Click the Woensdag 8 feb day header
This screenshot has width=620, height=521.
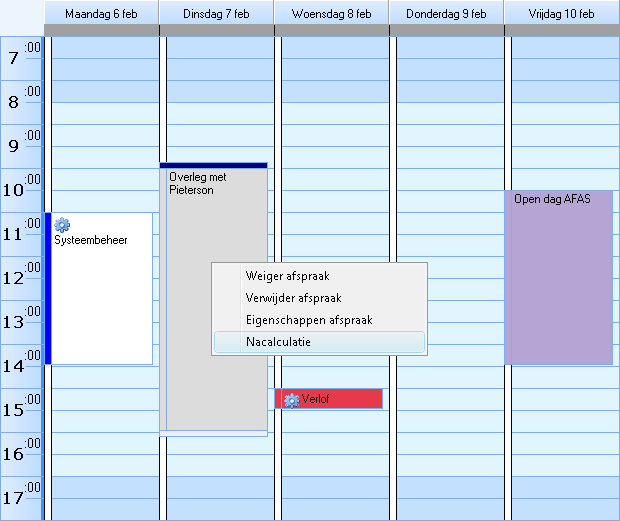click(x=331, y=13)
